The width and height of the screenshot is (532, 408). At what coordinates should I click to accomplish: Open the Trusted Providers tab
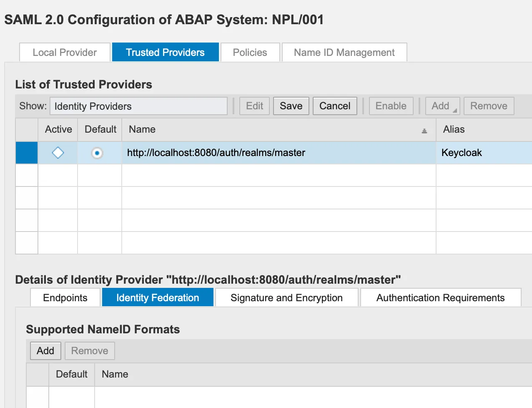tap(165, 53)
